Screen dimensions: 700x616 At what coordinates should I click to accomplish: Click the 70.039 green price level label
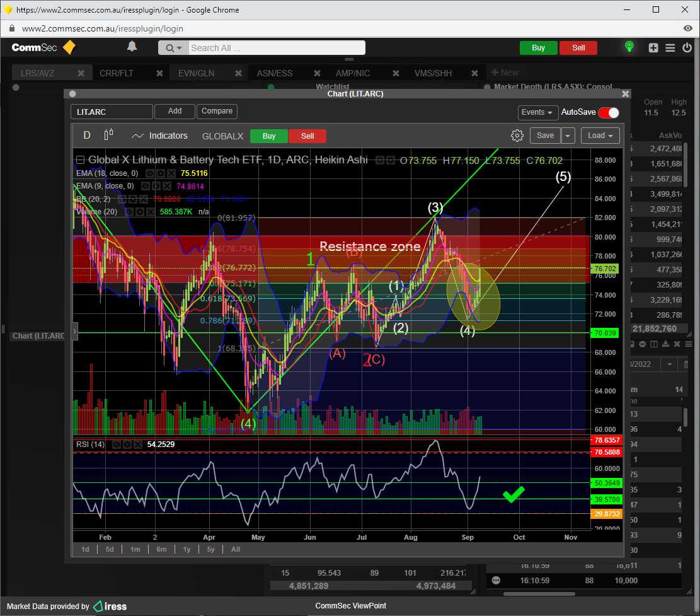click(x=605, y=333)
